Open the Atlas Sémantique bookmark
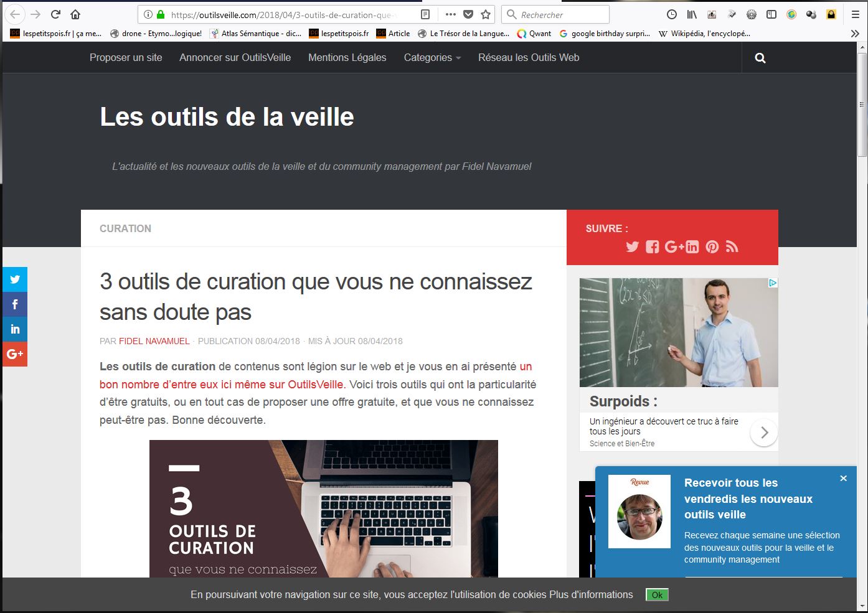Viewport: 868px width, 613px height. [x=256, y=34]
